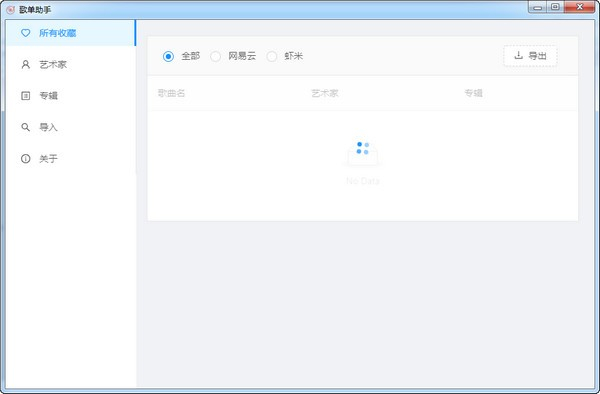This screenshot has width=600, height=394.
Task: Go to the 专辑 section
Action: click(x=71, y=96)
